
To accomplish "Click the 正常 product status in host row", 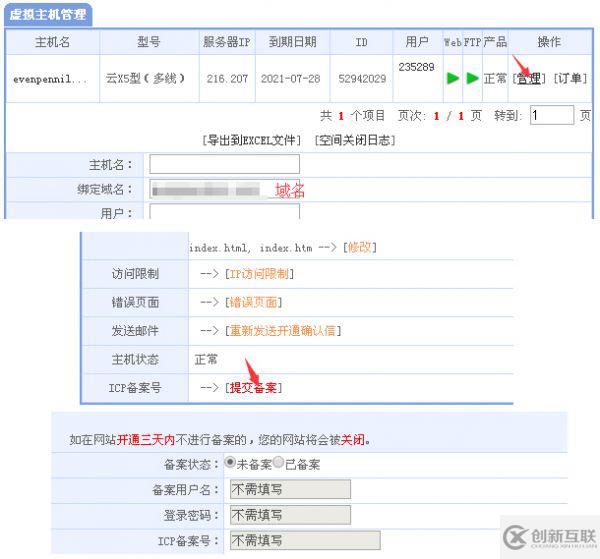I will (x=495, y=79).
